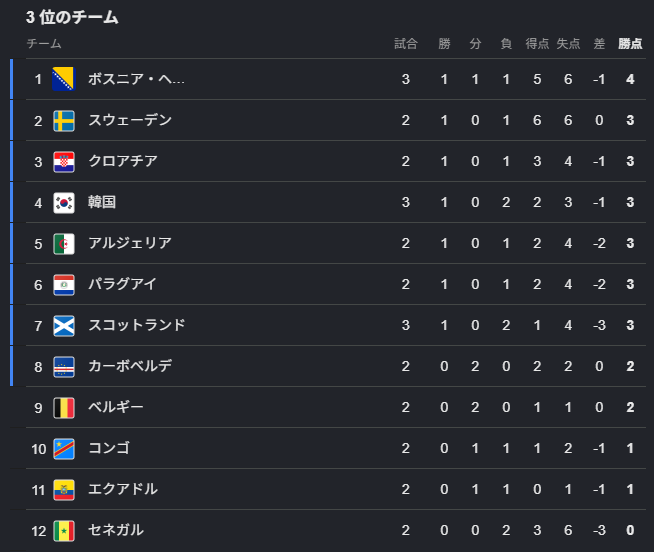Image resolution: width=654 pixels, height=552 pixels.
Task: Open the ボスニア・ヘ... team link
Action: (136, 79)
